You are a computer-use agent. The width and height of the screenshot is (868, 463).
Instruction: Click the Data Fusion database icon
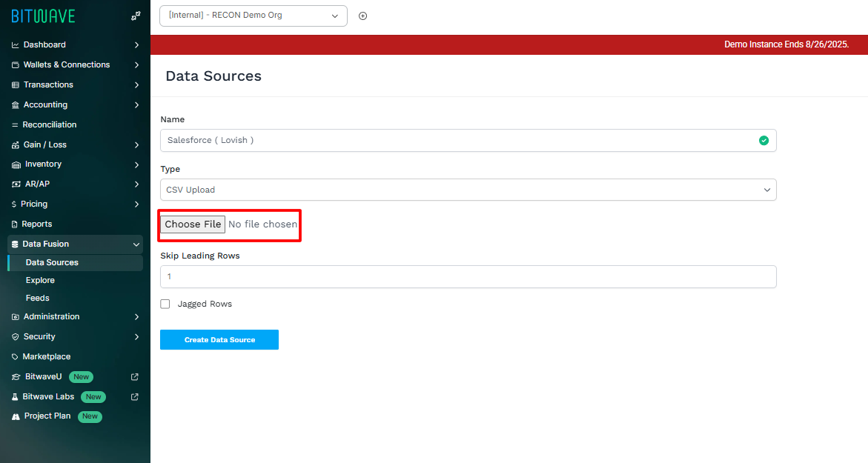pyautogui.click(x=15, y=244)
